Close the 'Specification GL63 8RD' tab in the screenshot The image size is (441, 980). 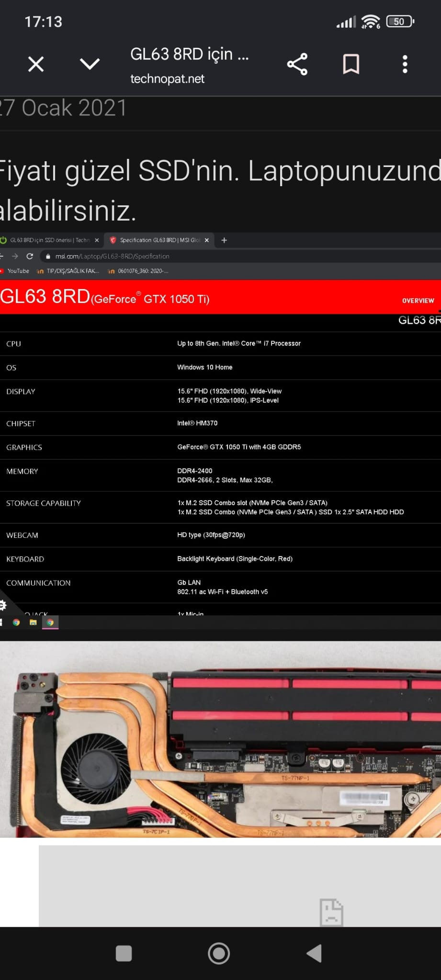[207, 240]
